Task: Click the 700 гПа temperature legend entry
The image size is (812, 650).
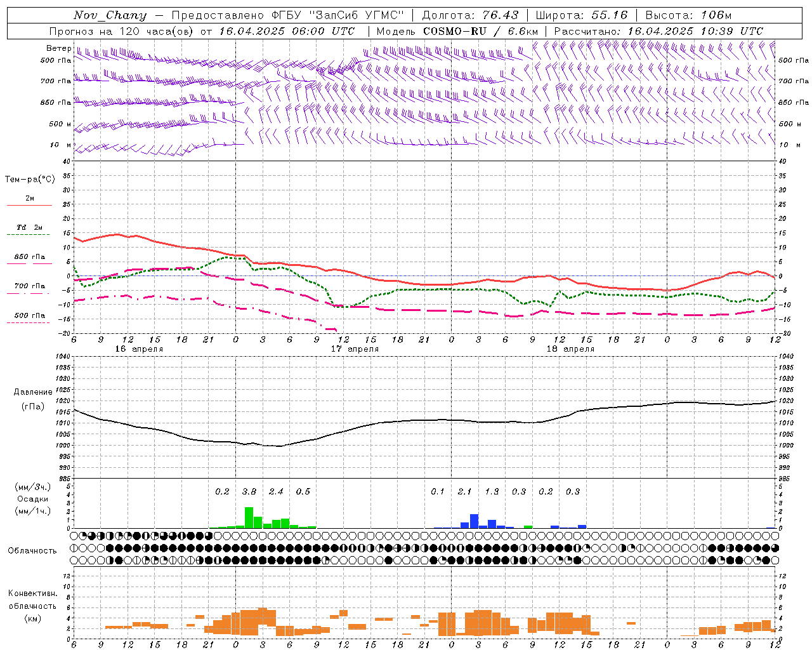Action: click(29, 286)
